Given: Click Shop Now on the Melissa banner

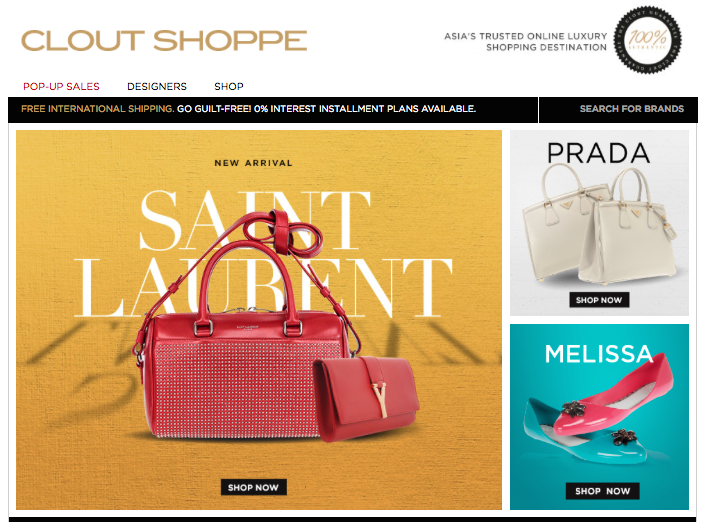Looking at the screenshot, I should tap(602, 491).
